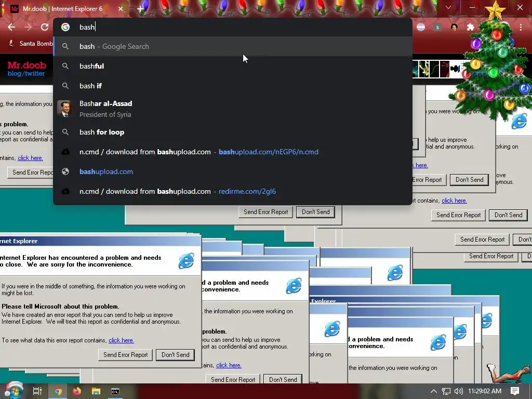Open the Extensions puzzle piece menu
Image resolution: width=532 pixels, height=399 pixels.
tap(470, 27)
